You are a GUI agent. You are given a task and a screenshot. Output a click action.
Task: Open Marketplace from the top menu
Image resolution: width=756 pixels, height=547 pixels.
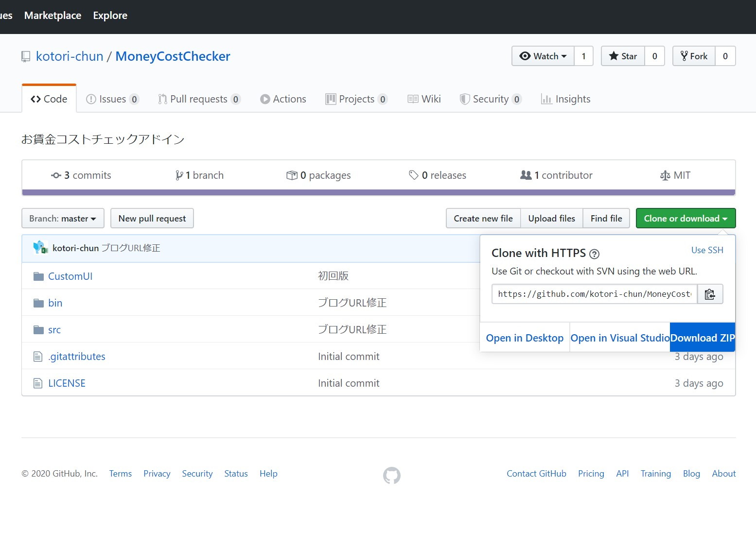(x=53, y=15)
